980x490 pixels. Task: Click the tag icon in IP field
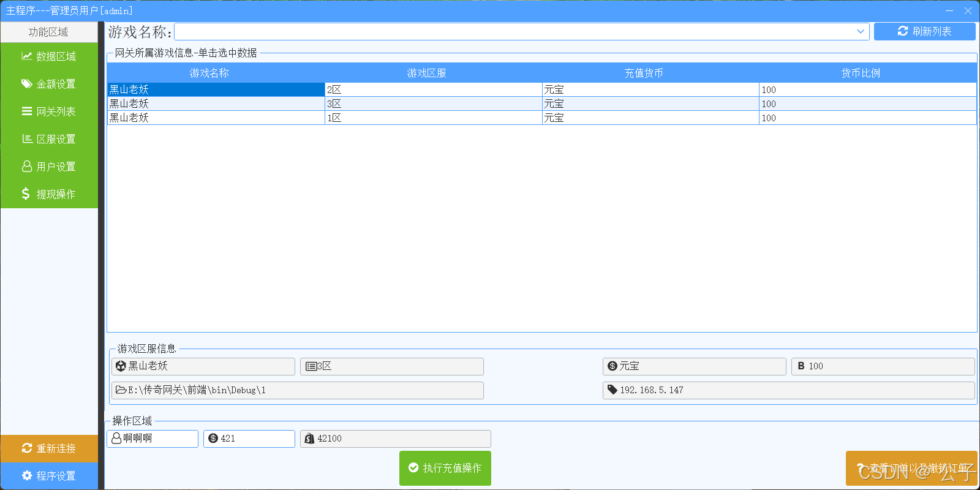tap(612, 390)
